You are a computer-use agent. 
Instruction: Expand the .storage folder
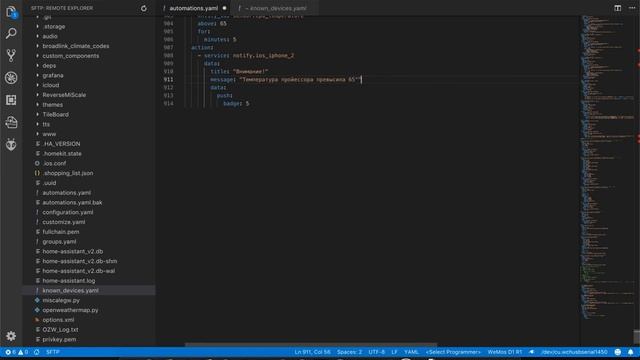[x=54, y=27]
